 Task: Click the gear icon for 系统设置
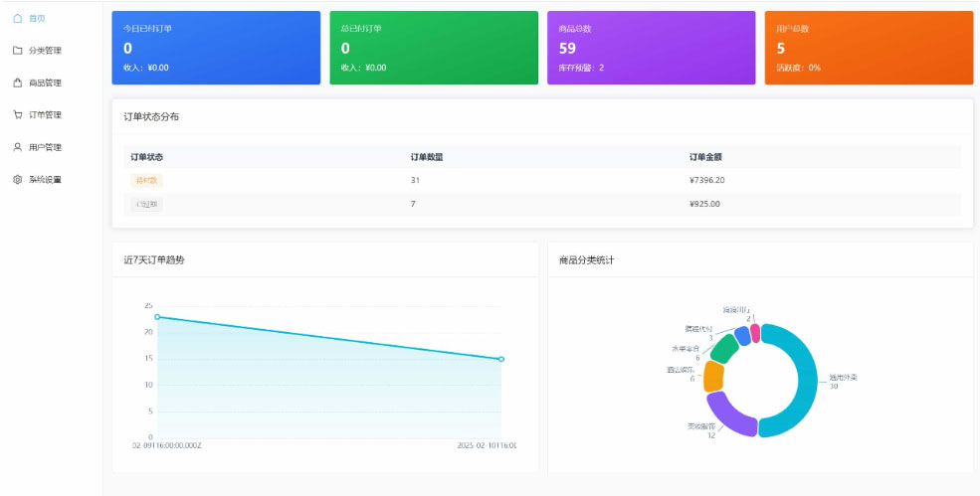(x=17, y=179)
